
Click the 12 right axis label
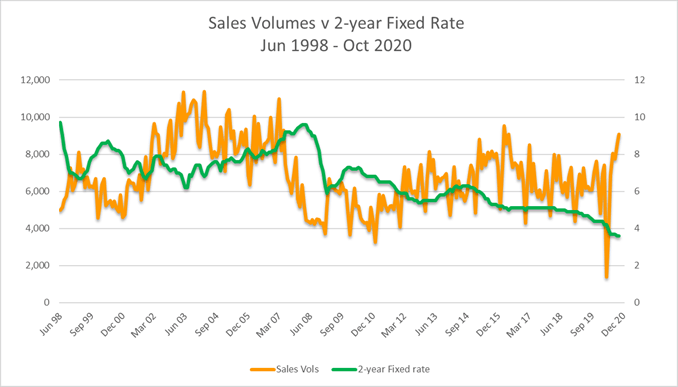tap(640, 80)
